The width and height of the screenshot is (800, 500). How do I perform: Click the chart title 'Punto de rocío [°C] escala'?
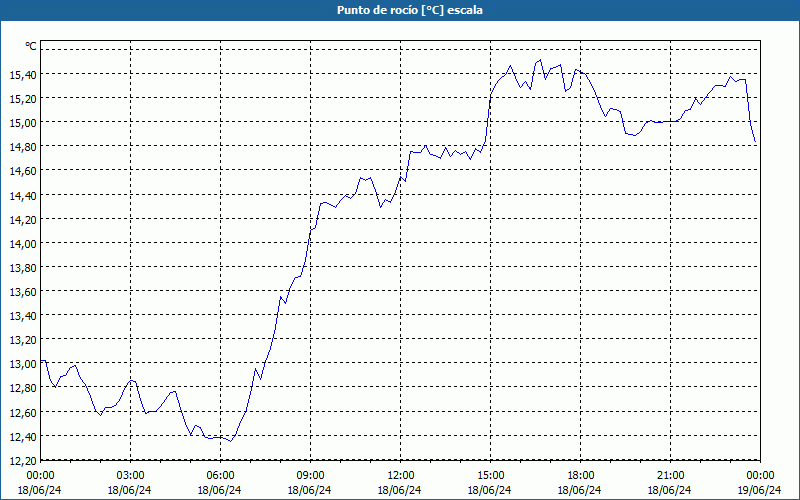click(x=410, y=10)
